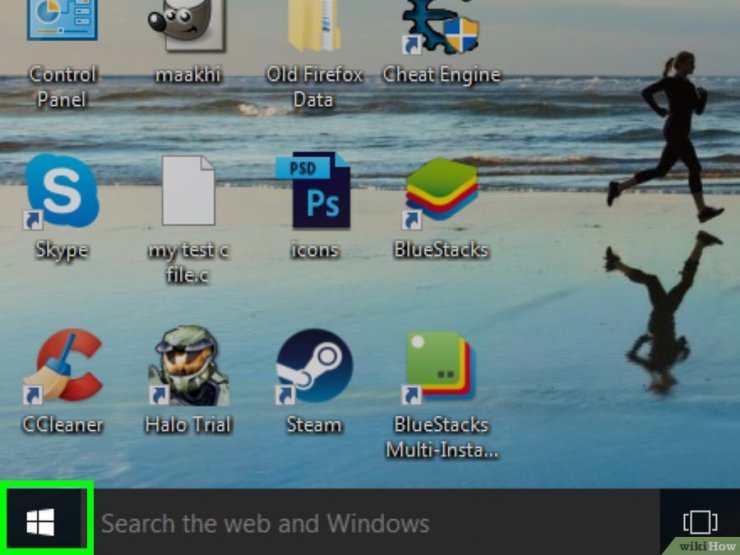Click the Search the web and Windows box
This screenshot has height=555, width=740.
click(377, 522)
